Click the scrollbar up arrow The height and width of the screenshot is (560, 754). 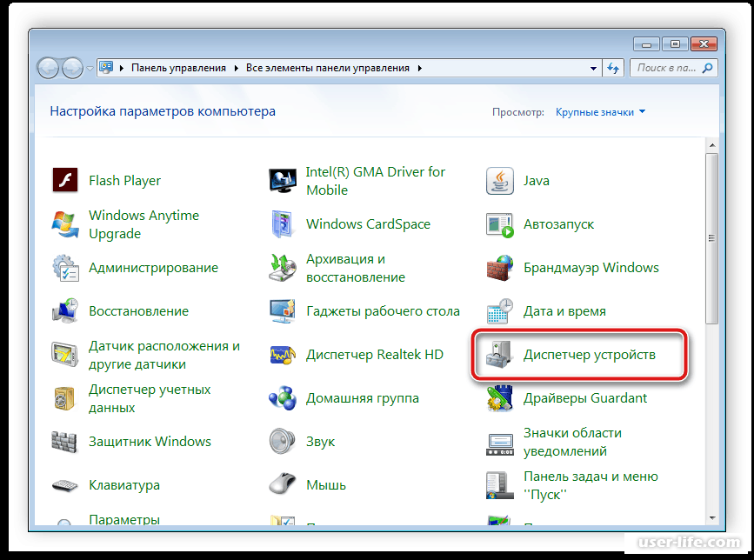(712, 145)
